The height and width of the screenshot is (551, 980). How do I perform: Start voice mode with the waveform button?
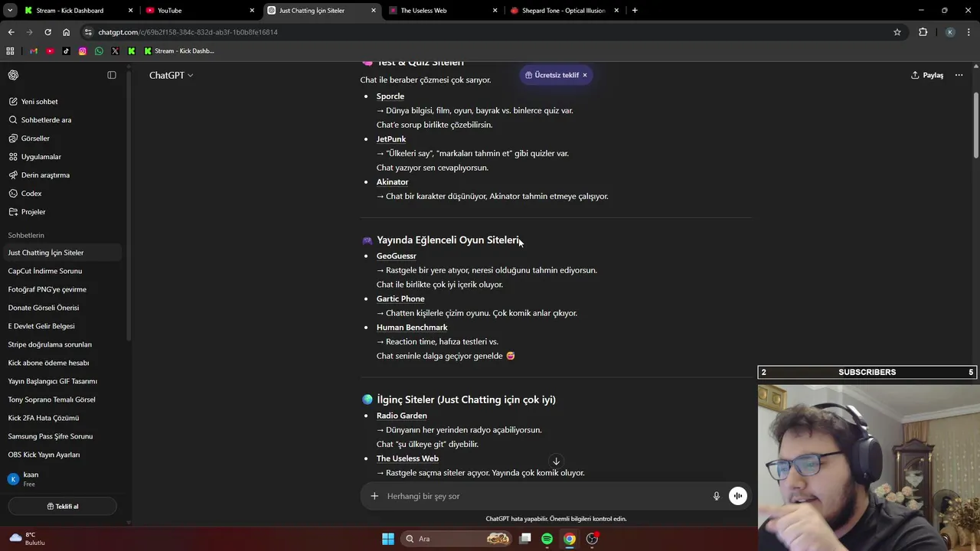[x=738, y=496]
